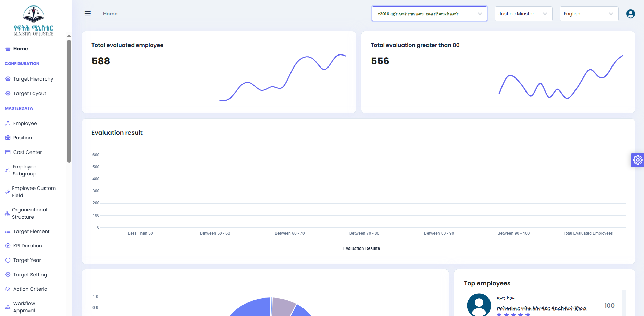Click the Home breadcrumb in header
Screen dimensions: 644x316
110,14
